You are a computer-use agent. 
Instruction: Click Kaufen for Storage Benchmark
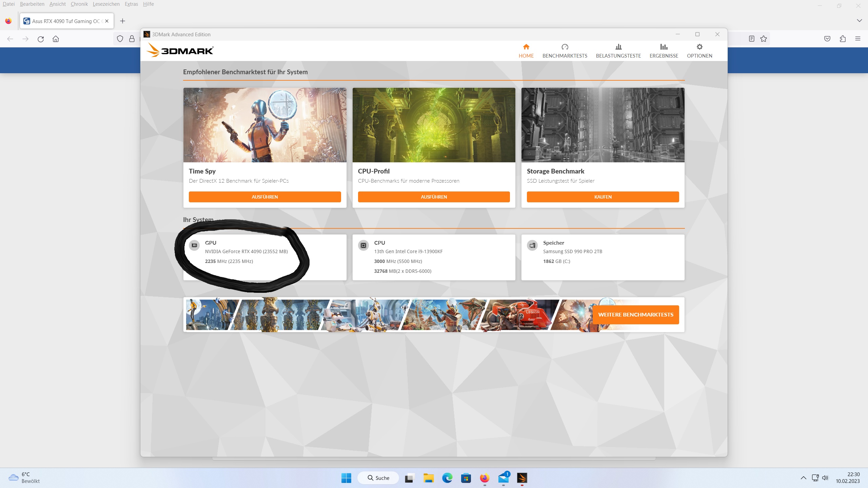point(603,197)
